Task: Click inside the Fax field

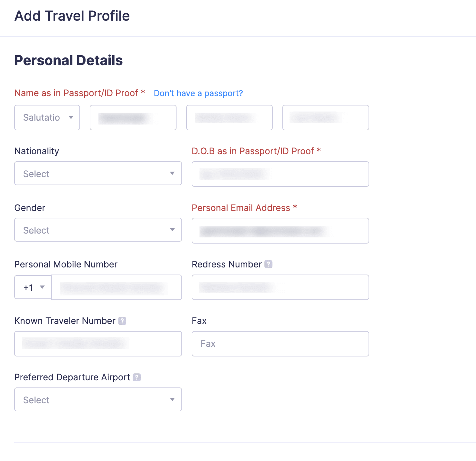Action: pos(280,344)
